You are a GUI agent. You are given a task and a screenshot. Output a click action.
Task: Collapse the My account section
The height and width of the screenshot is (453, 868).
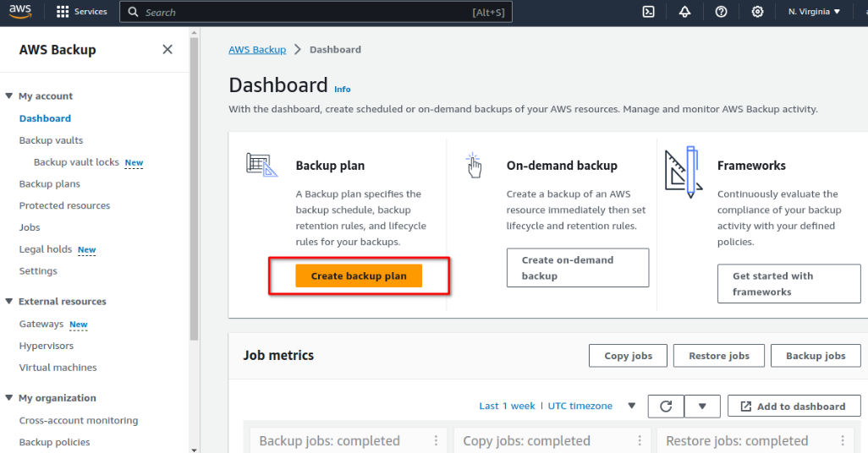8,96
